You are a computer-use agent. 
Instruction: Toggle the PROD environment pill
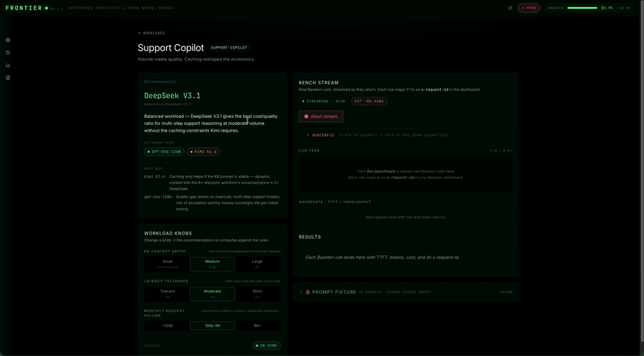coord(529,8)
